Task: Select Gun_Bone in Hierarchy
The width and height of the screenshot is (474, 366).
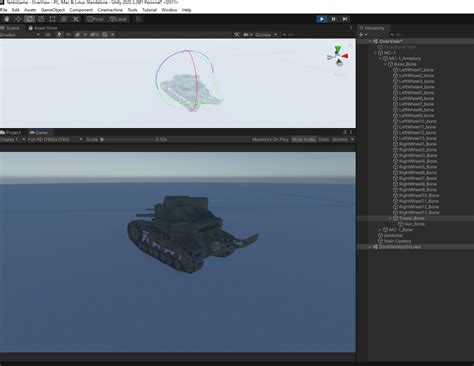Action: tap(414, 224)
